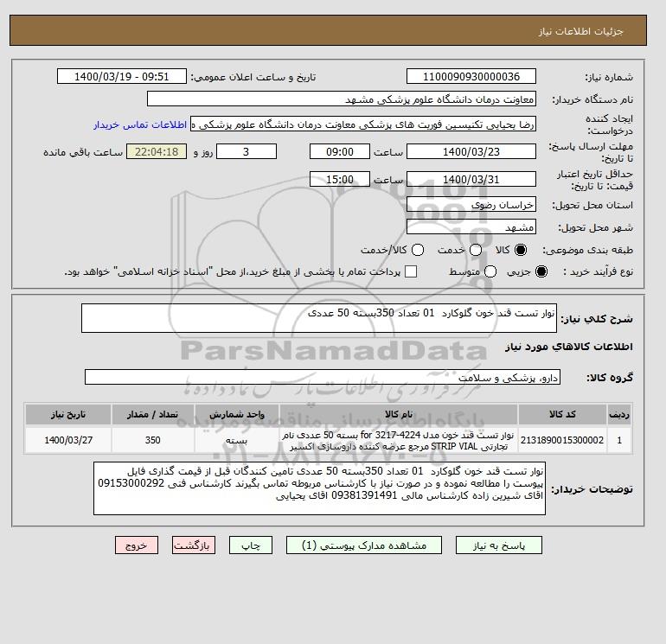Screen dimensions: 666x644
Task: Open اطلاعات تماس خریدار link
Action: (x=140, y=124)
